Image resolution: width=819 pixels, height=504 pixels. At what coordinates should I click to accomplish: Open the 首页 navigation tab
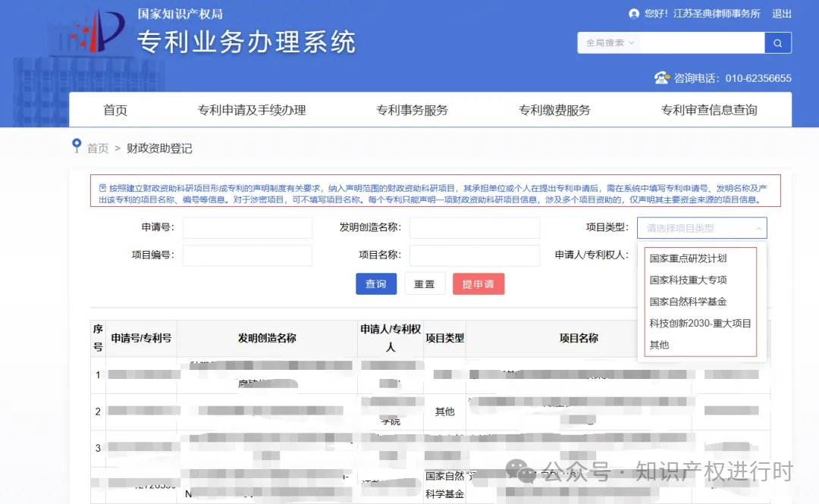[x=115, y=110]
